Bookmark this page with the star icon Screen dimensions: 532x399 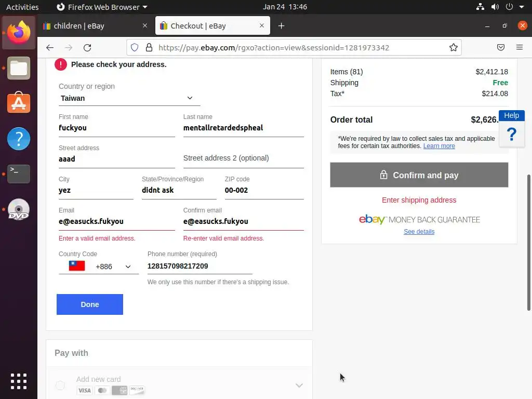point(453,47)
